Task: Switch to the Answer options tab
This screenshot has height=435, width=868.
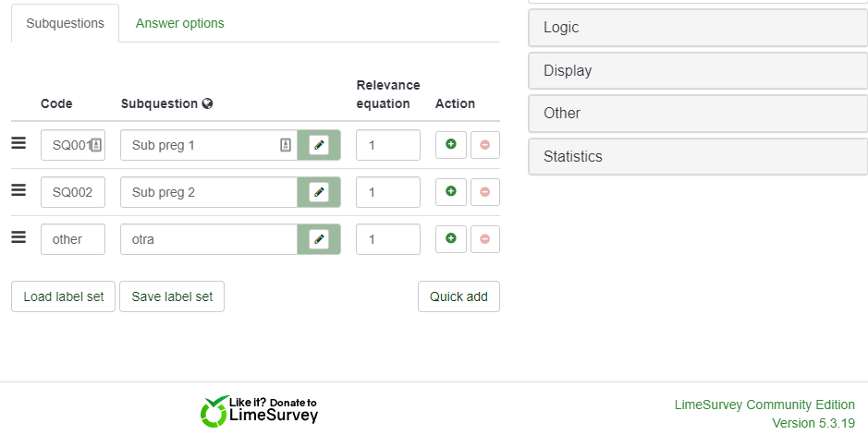Action: [x=179, y=23]
